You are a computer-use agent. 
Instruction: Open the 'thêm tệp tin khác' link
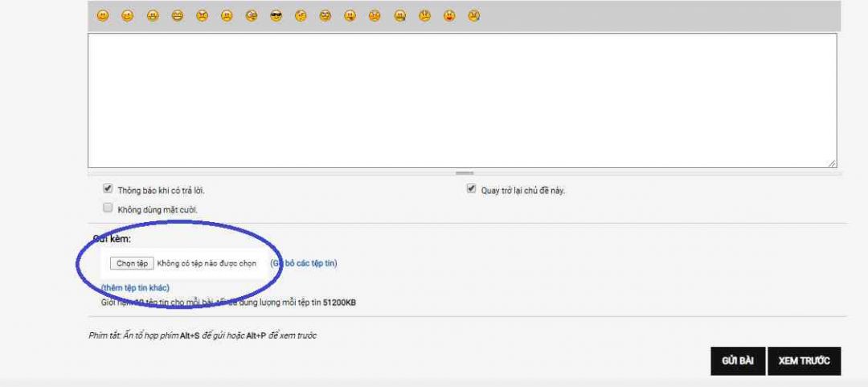coord(135,287)
